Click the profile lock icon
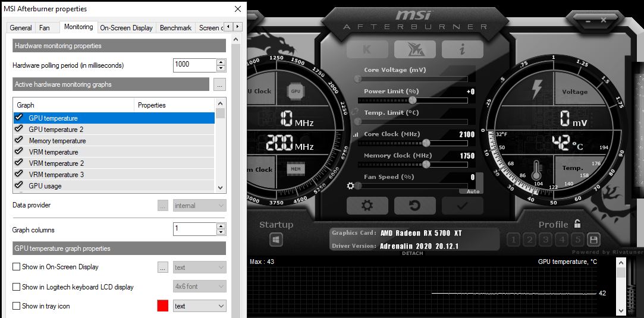 pyautogui.click(x=577, y=224)
